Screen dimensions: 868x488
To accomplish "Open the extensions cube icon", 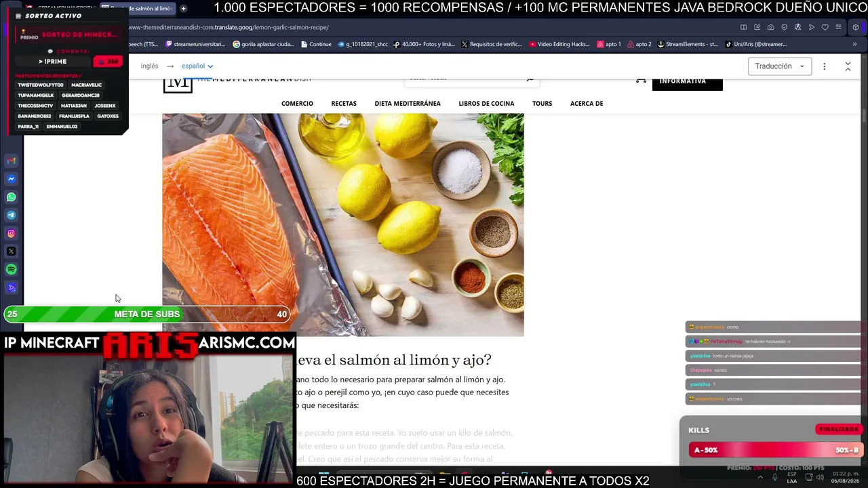I will [856, 27].
